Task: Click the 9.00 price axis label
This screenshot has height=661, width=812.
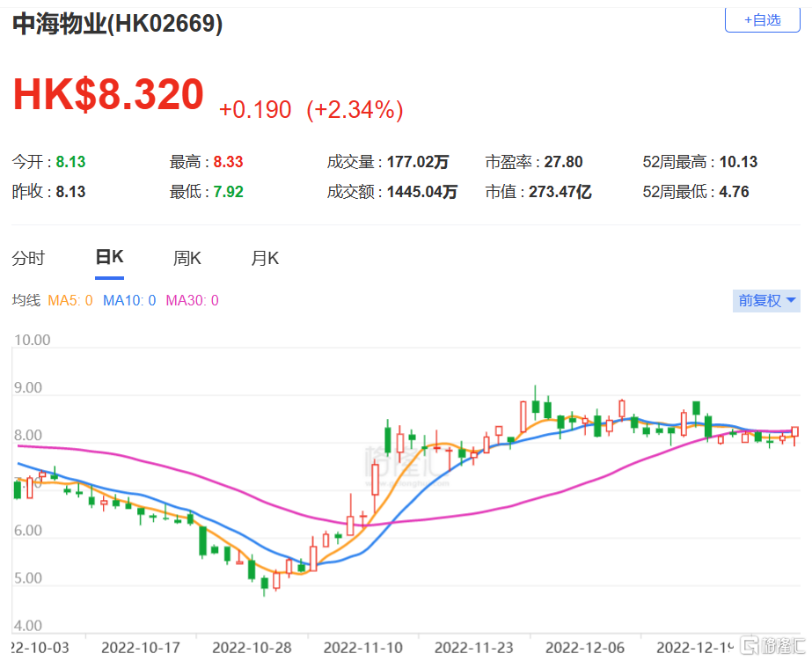Action: tap(28, 387)
